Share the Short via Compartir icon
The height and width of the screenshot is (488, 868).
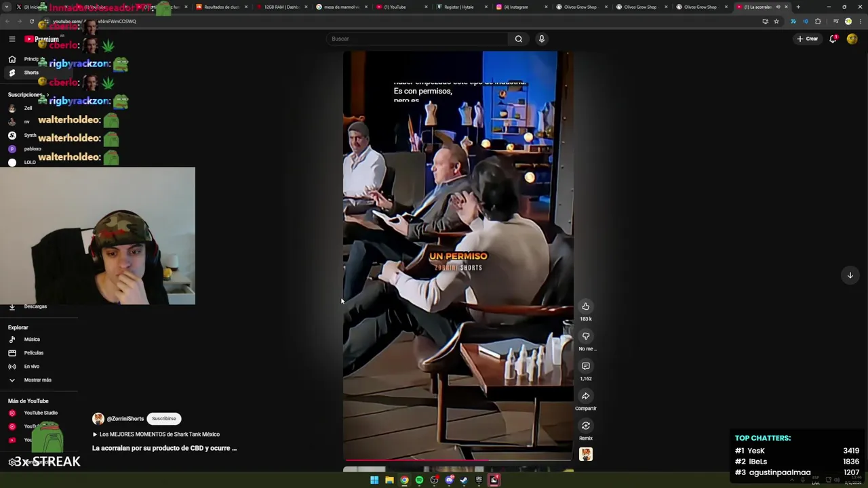coord(586,396)
